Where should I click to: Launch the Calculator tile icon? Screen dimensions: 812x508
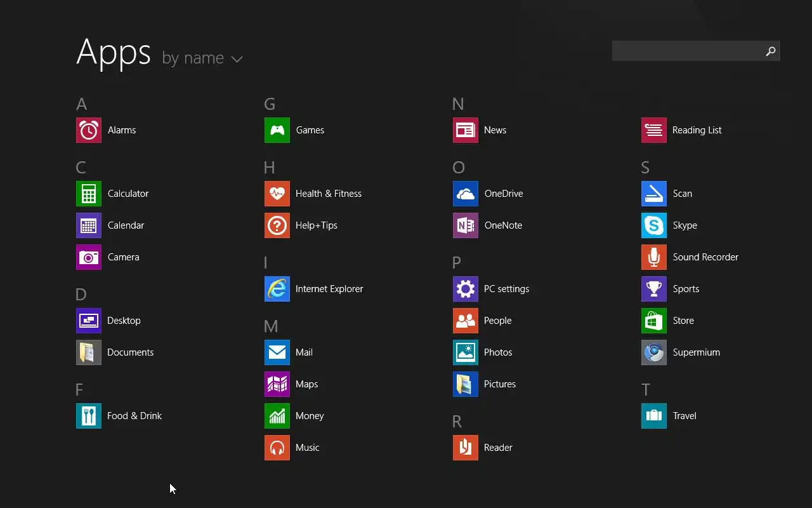(x=89, y=194)
